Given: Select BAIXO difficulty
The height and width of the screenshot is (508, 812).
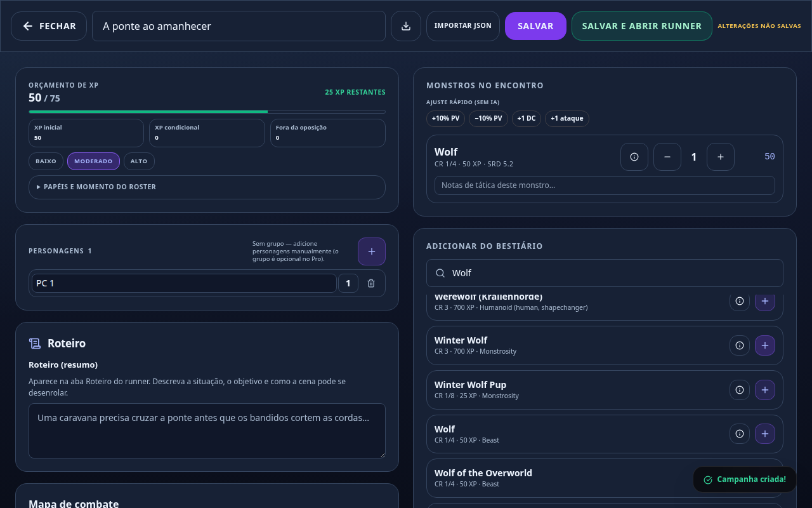Looking at the screenshot, I should [x=46, y=161].
